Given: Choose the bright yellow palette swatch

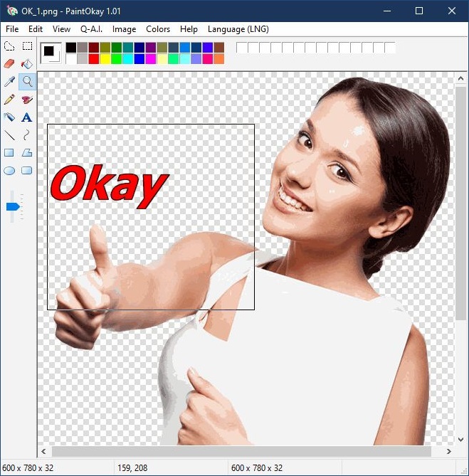Looking at the screenshot, I should (105, 58).
